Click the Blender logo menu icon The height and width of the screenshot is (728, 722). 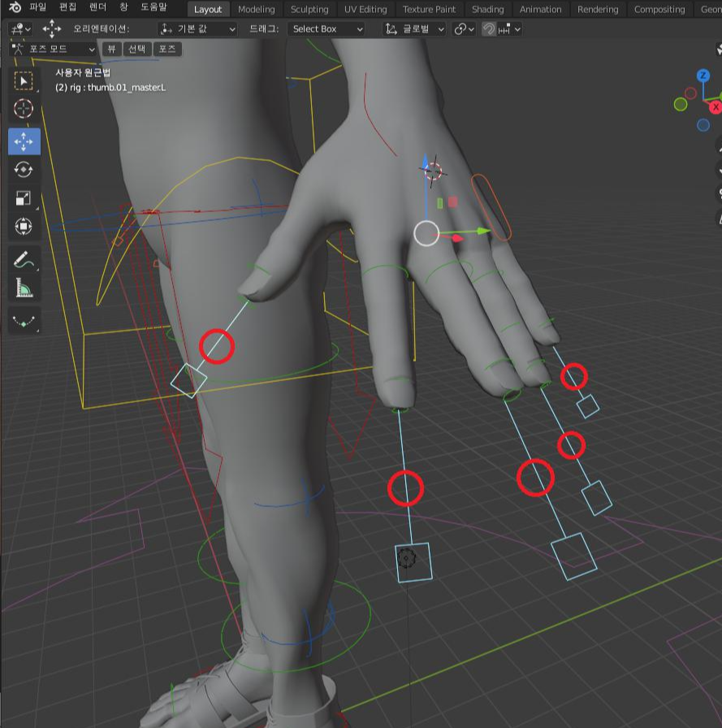click(x=15, y=7)
